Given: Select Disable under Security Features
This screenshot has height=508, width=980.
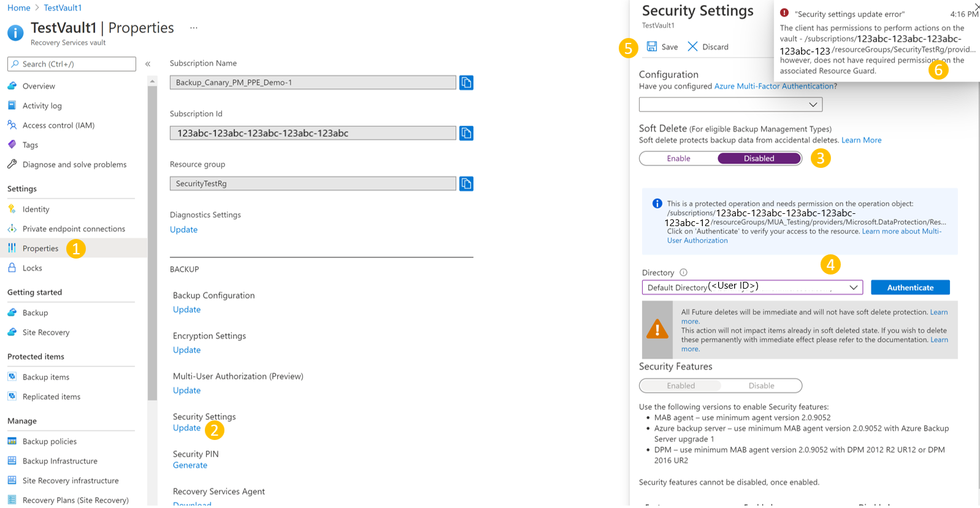Looking at the screenshot, I should (x=761, y=386).
